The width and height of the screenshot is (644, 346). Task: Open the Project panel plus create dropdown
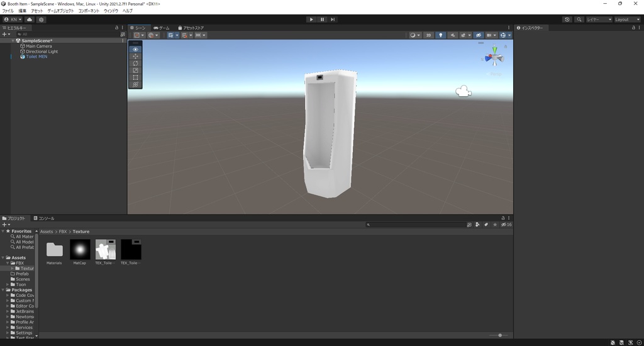(6, 225)
